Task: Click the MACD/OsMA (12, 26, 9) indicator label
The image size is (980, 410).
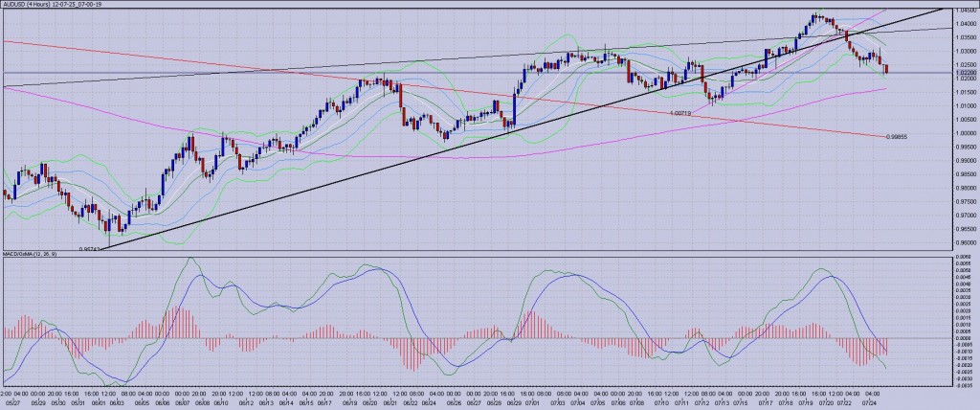Action: (x=31, y=255)
